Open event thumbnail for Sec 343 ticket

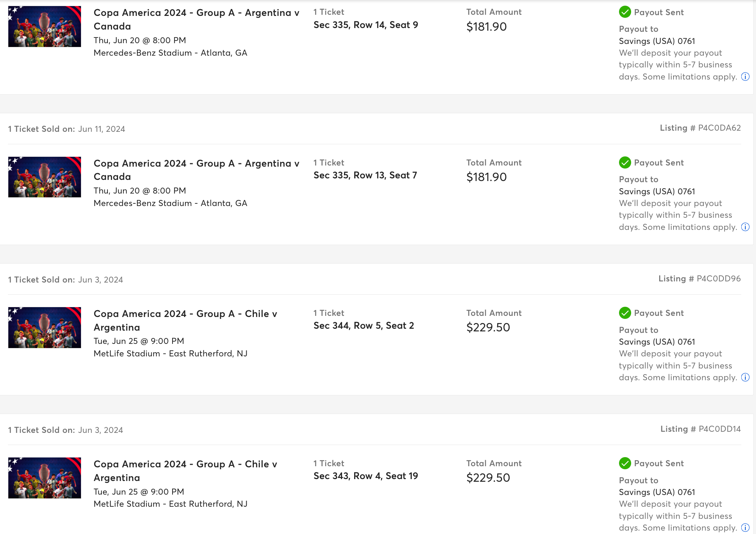(x=45, y=478)
